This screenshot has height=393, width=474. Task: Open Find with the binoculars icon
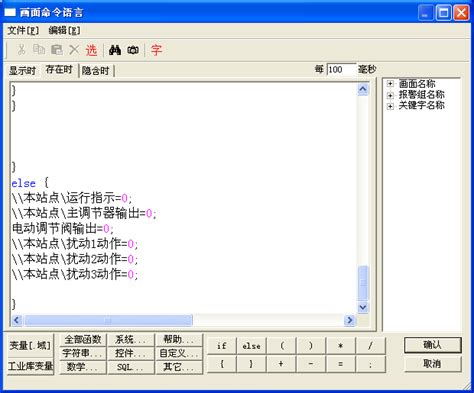click(115, 50)
